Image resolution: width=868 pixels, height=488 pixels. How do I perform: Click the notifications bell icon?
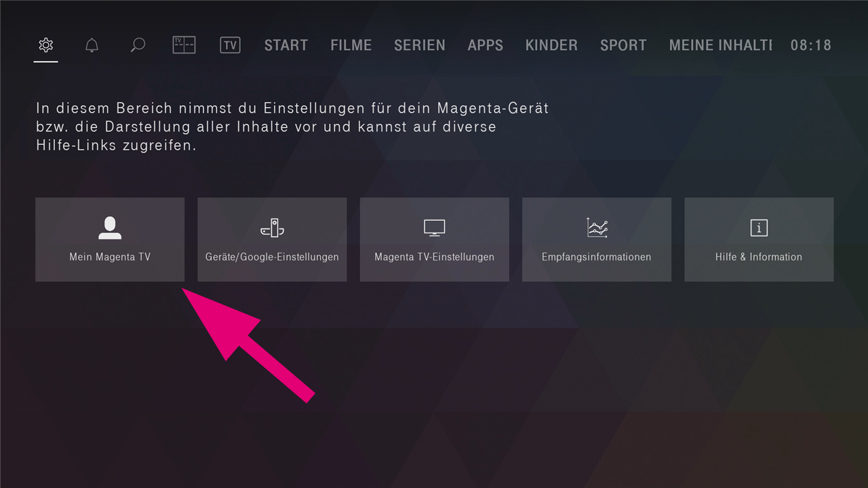92,45
